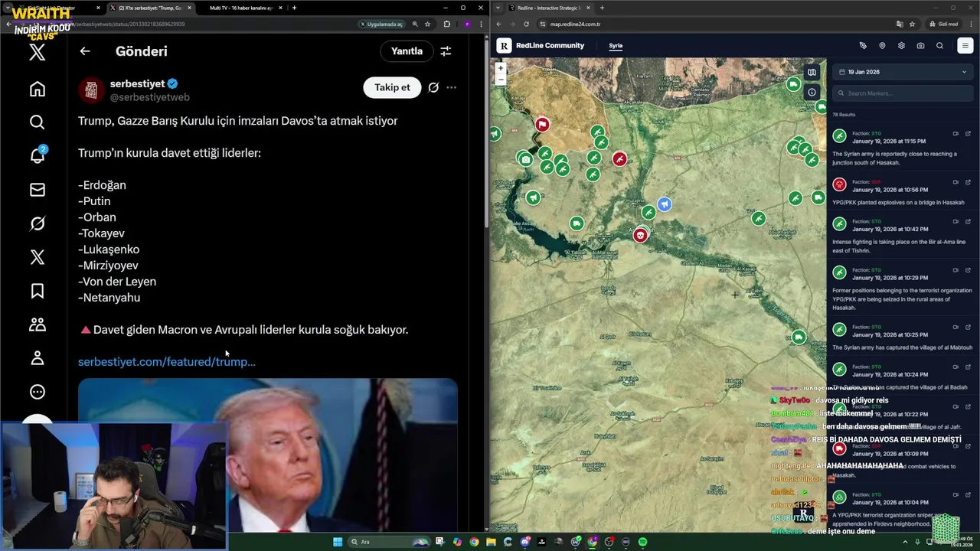The height and width of the screenshot is (551, 980).
Task: Click the blue megaphone marker on map
Action: point(665,204)
